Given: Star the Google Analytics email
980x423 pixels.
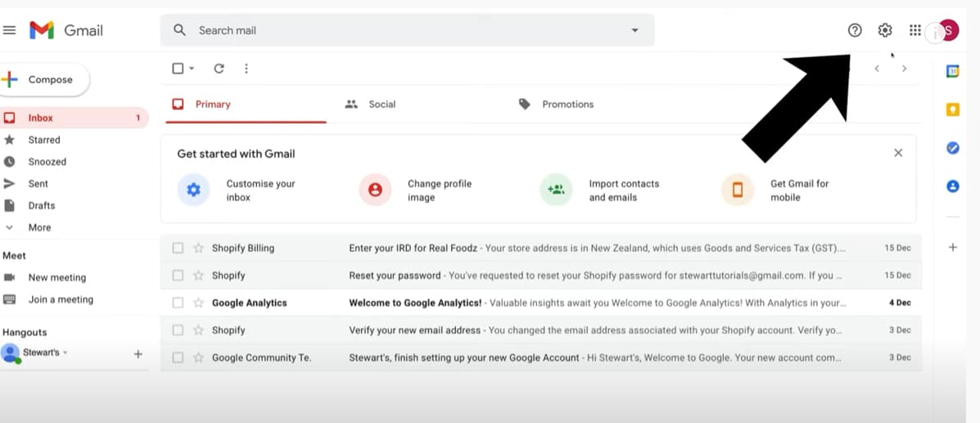Looking at the screenshot, I should click(199, 303).
